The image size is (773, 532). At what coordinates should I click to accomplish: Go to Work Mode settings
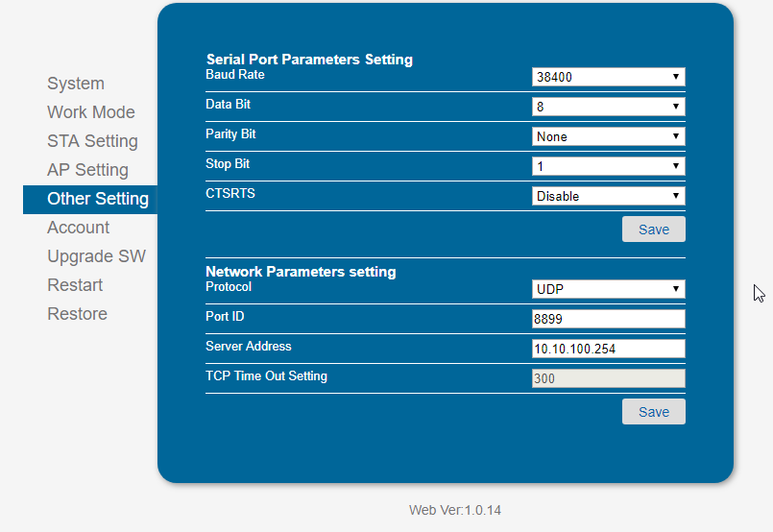[91, 112]
